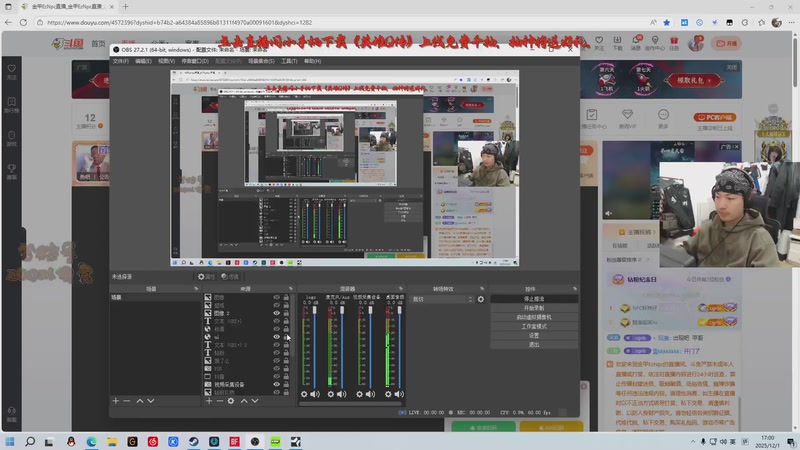This screenshot has height=450, width=800.
Task: Click the 滤镜 filters button
Action: tap(230, 277)
